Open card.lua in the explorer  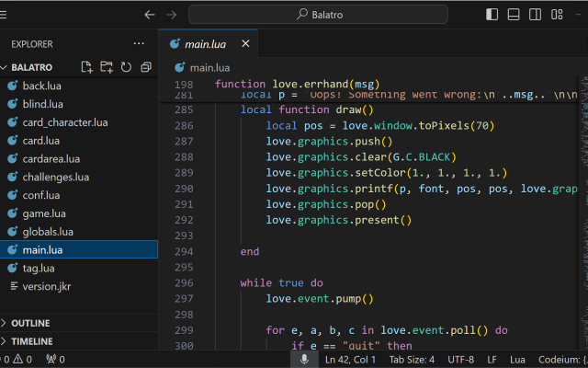[79, 141]
